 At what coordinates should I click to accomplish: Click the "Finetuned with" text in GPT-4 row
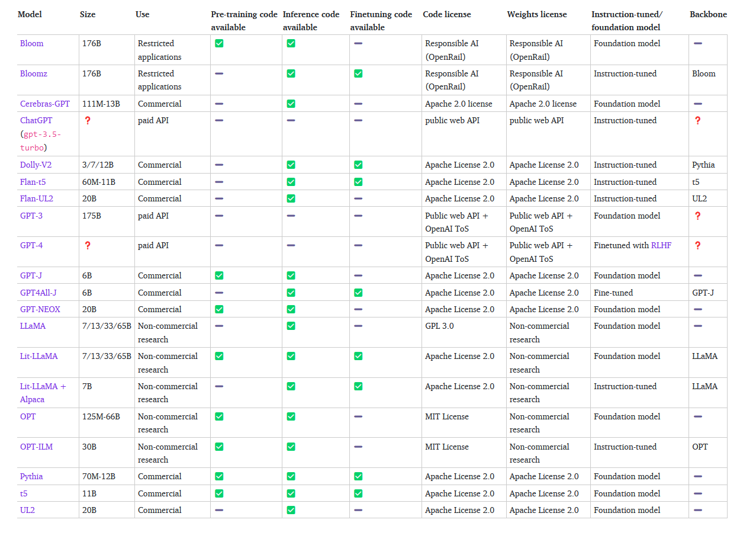click(x=621, y=245)
